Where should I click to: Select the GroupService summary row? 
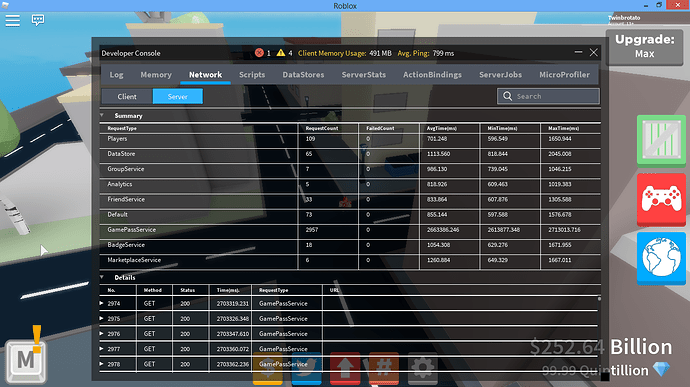tap(350, 169)
